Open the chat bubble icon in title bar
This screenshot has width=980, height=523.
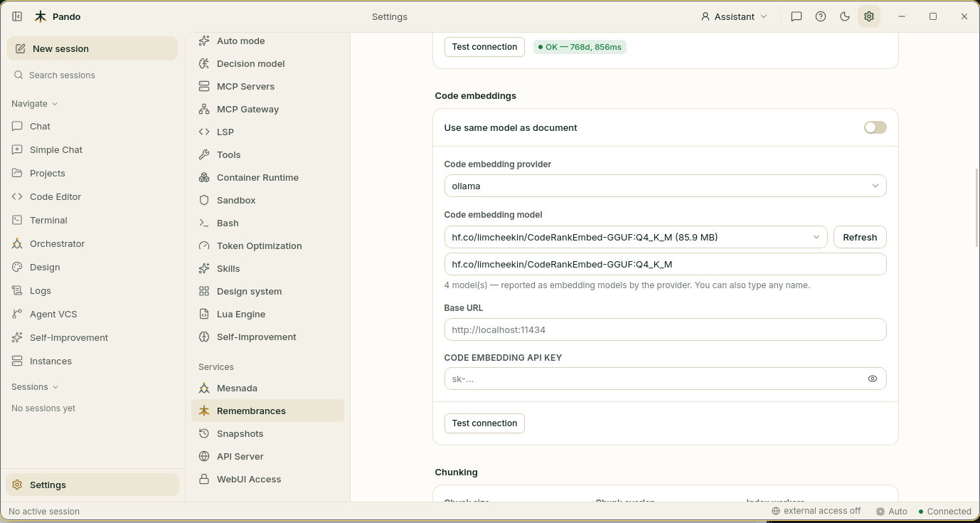click(797, 16)
